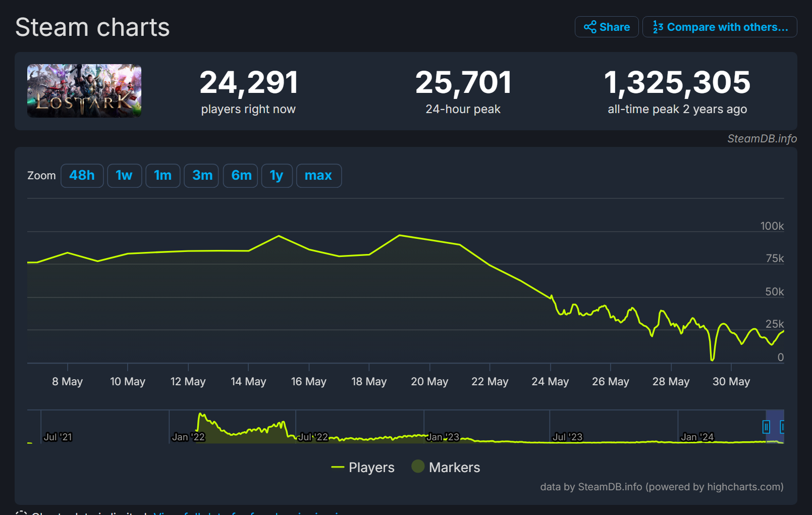Set chart zoom to 6m

coord(241,176)
